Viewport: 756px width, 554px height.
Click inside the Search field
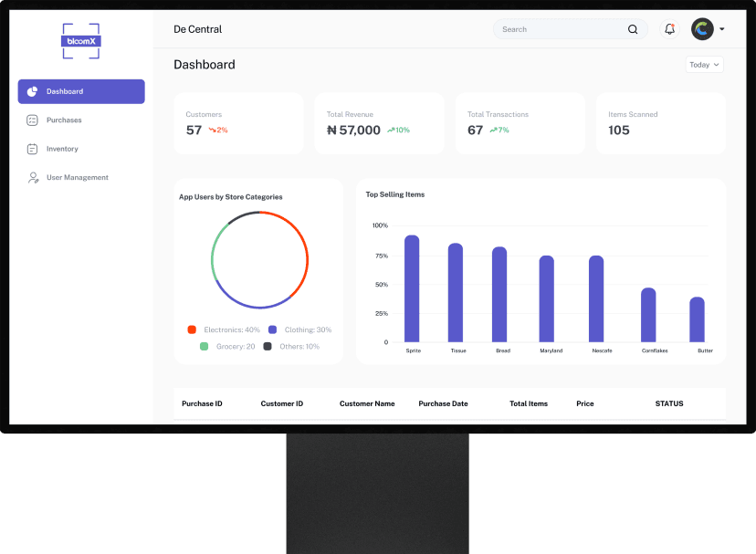tap(557, 29)
